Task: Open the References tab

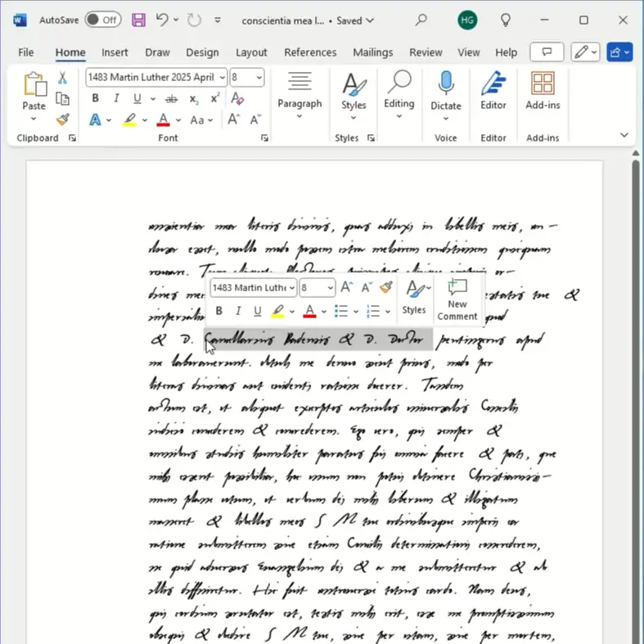Action: pyautogui.click(x=310, y=52)
